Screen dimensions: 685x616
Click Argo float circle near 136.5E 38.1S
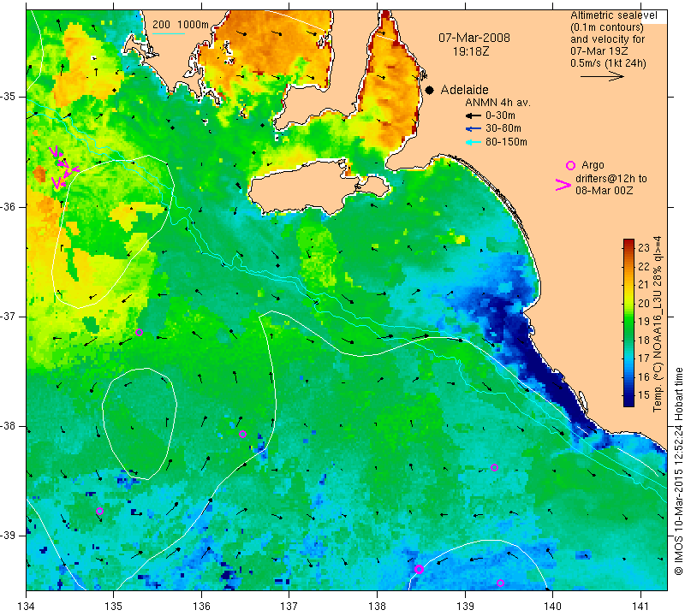pyautogui.click(x=243, y=434)
